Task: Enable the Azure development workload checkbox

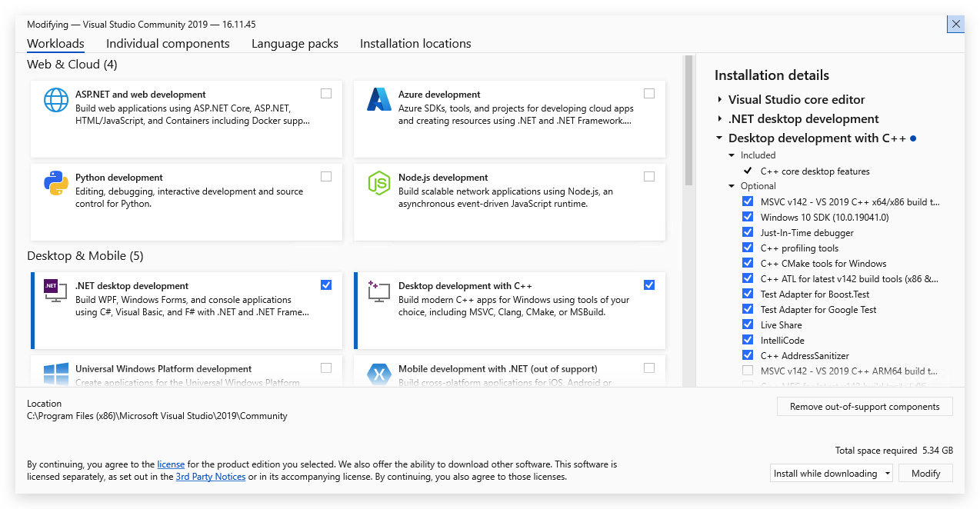Action: pos(649,94)
